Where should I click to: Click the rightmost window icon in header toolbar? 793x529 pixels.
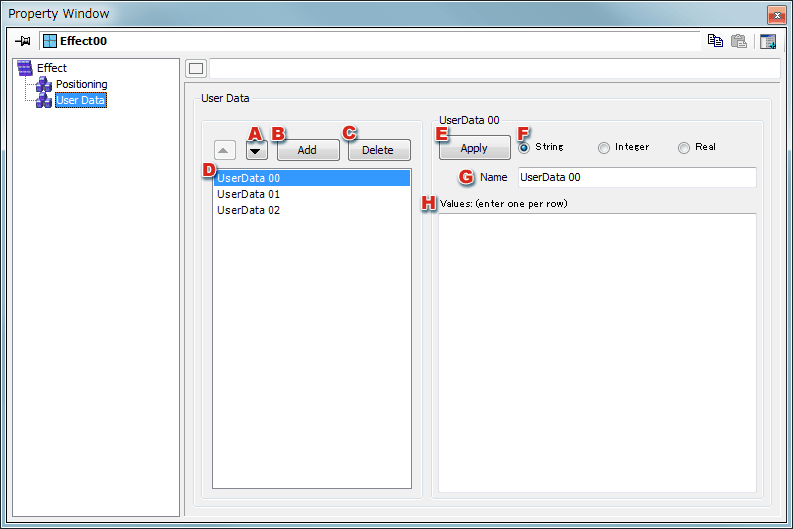coord(768,41)
